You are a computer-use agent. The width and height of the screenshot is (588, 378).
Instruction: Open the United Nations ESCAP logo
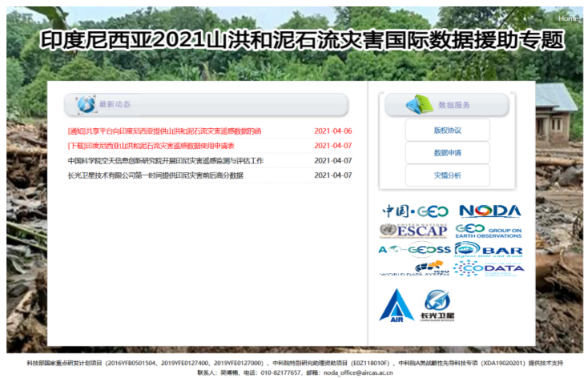coord(413,231)
